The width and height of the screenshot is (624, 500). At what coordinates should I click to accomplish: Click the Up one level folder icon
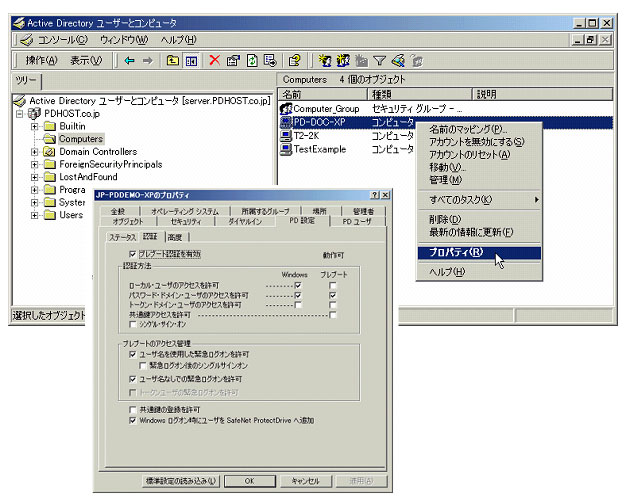(172, 61)
